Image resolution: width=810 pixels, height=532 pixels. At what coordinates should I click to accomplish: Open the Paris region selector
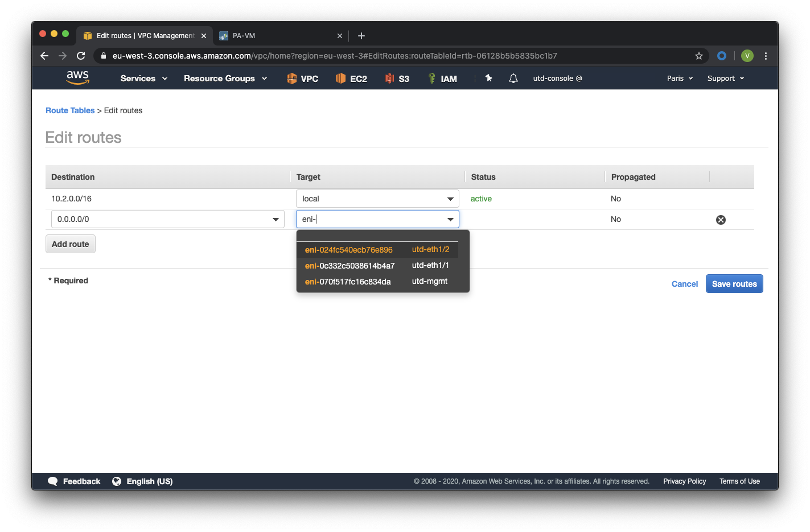coord(680,79)
